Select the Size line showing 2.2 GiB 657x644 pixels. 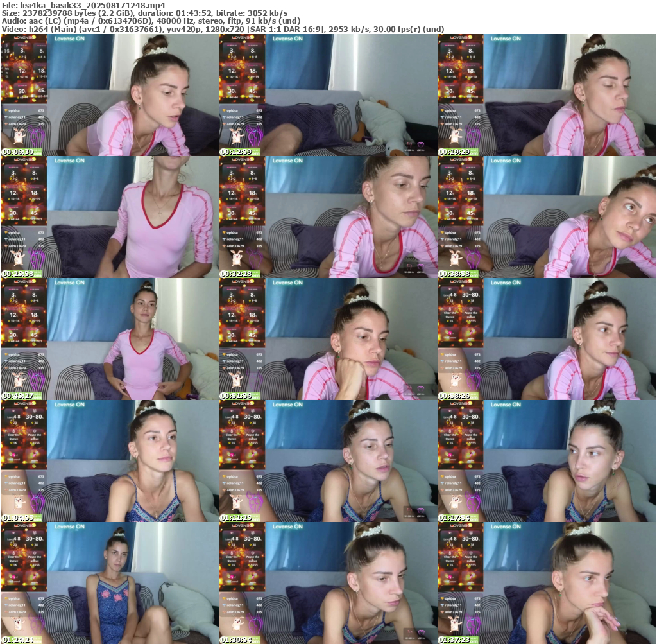pos(144,13)
